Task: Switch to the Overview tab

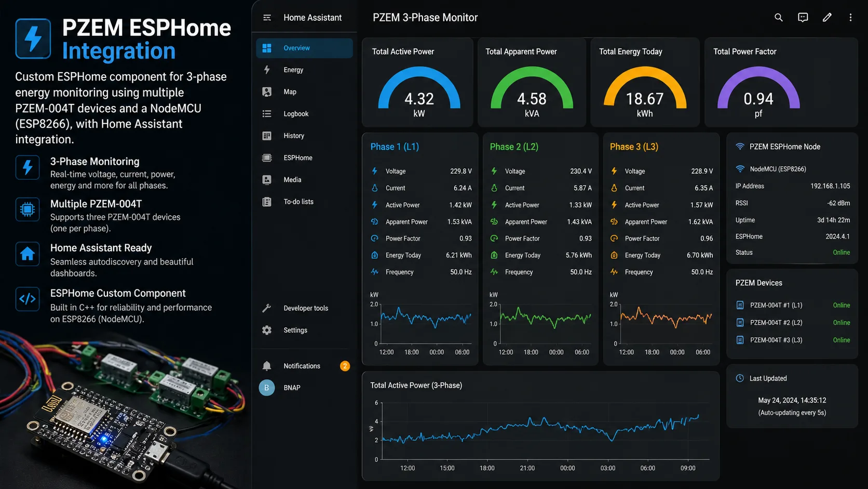Action: [x=297, y=48]
